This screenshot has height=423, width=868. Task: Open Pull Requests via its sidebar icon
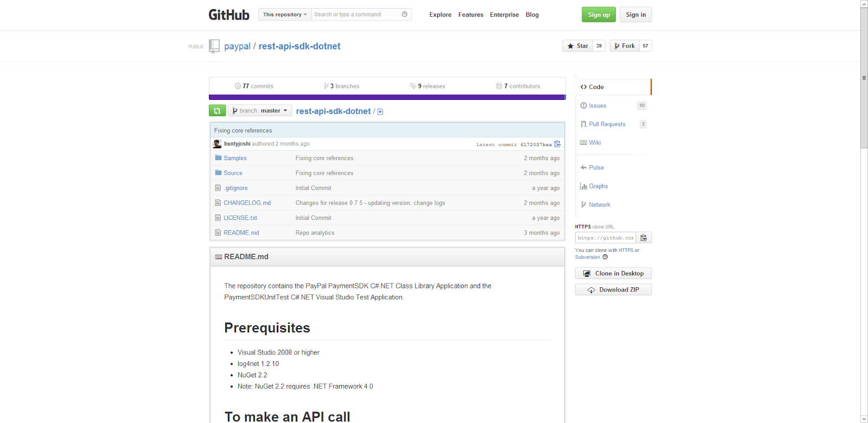coord(584,124)
